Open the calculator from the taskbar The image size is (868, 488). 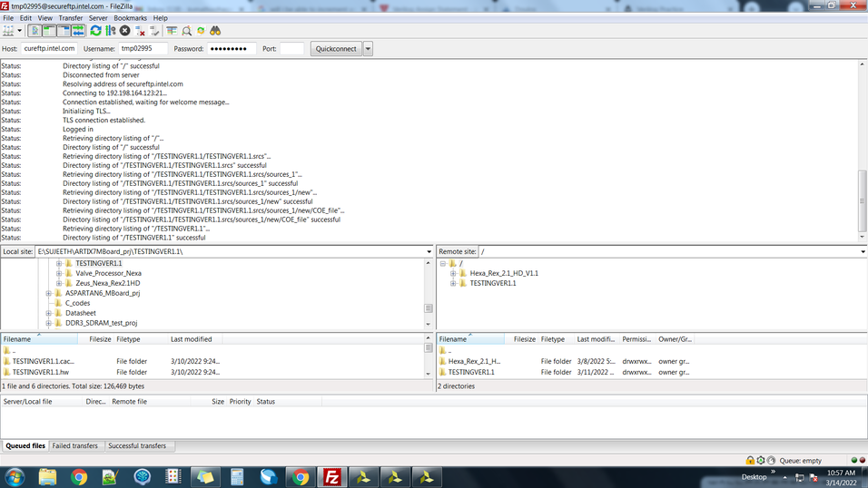point(237,477)
